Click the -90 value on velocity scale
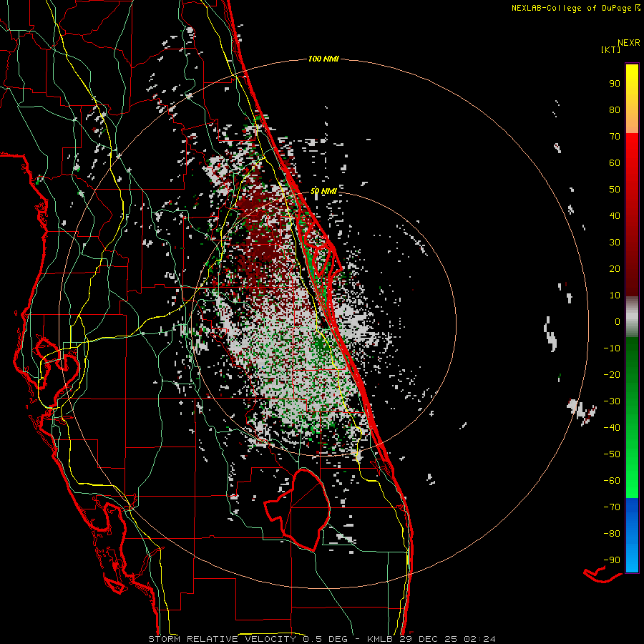Screen dimensions: 644x644 click(x=612, y=560)
